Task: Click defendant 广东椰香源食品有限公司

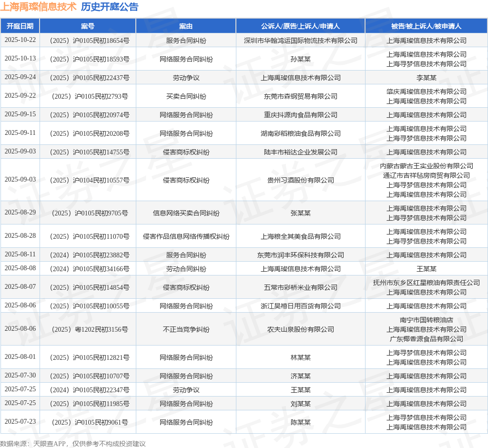Action: point(427,339)
